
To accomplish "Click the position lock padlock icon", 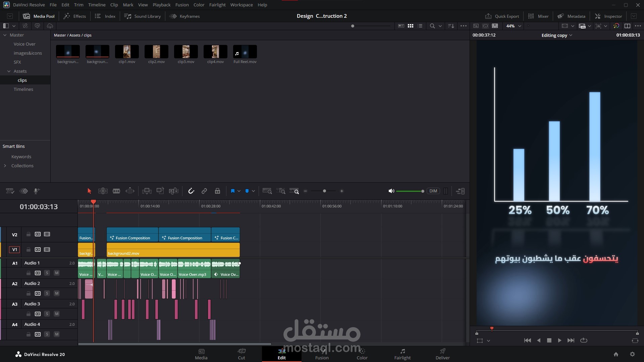I will 217,191.
